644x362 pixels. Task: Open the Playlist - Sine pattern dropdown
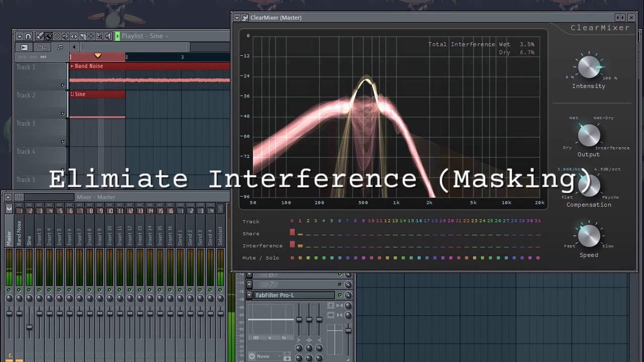click(x=167, y=37)
